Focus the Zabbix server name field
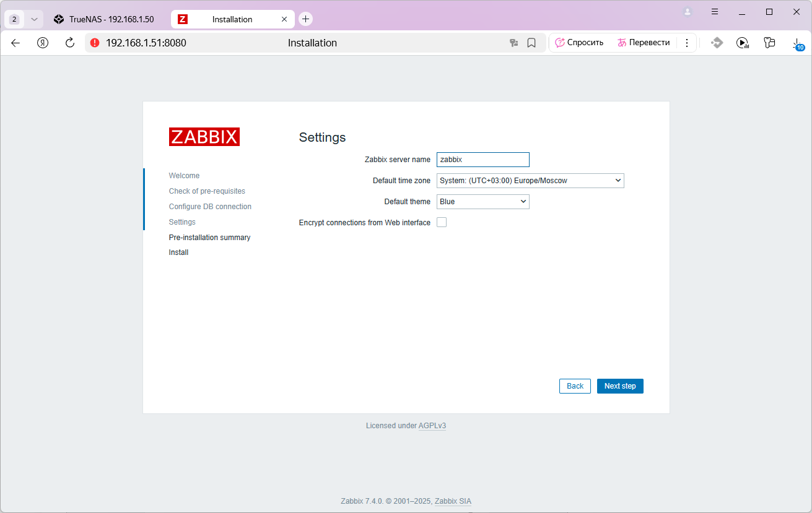Viewport: 812px width, 513px height. (483, 160)
